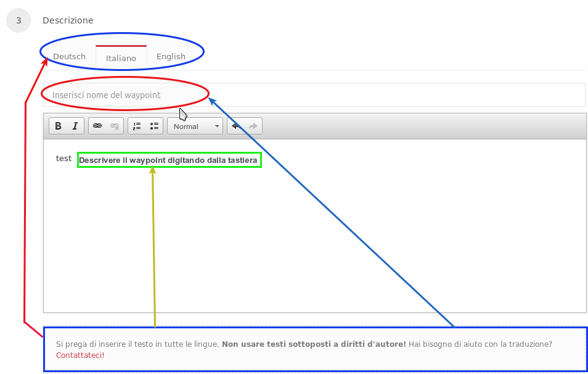
Task: Click the word "test" in the editor
Action: coord(63,159)
